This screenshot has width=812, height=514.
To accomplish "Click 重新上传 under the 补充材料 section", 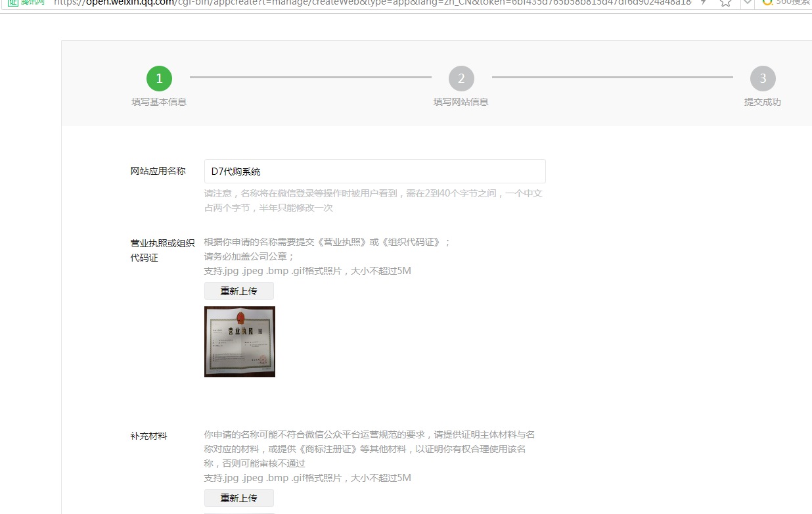I will pyautogui.click(x=238, y=498).
